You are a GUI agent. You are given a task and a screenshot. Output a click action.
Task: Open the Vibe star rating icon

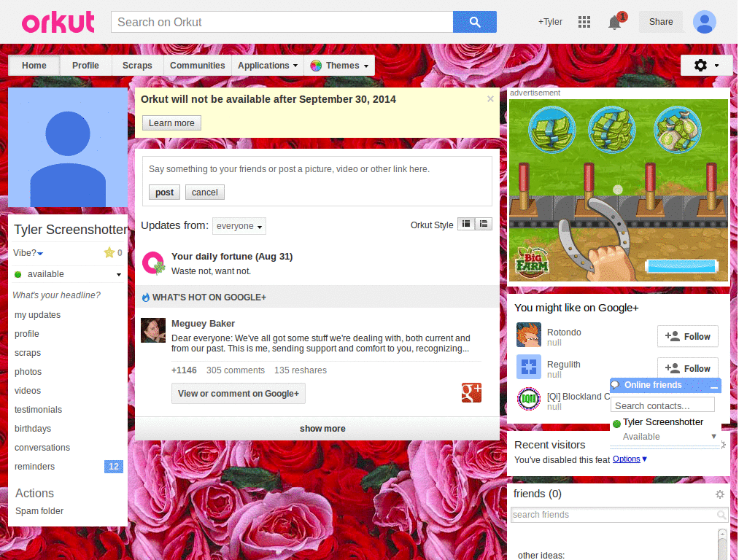pyautogui.click(x=107, y=252)
